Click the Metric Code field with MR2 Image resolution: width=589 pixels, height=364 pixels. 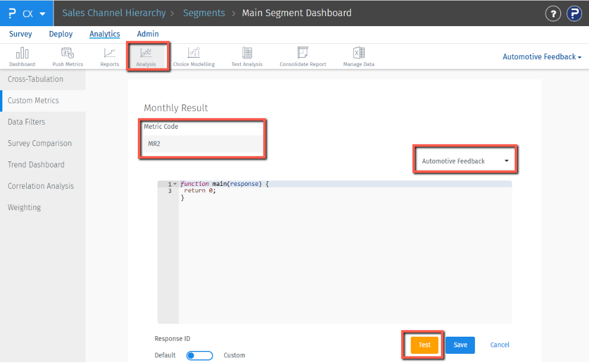point(203,144)
